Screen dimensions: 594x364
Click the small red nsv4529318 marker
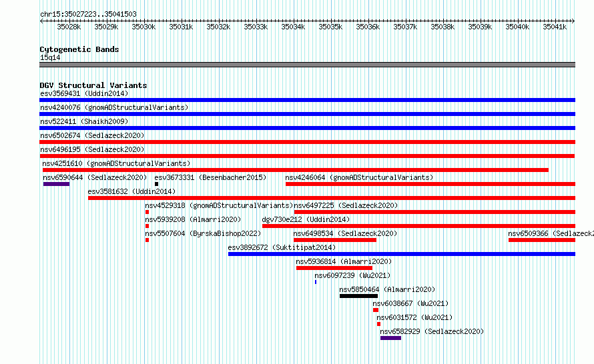(147, 212)
